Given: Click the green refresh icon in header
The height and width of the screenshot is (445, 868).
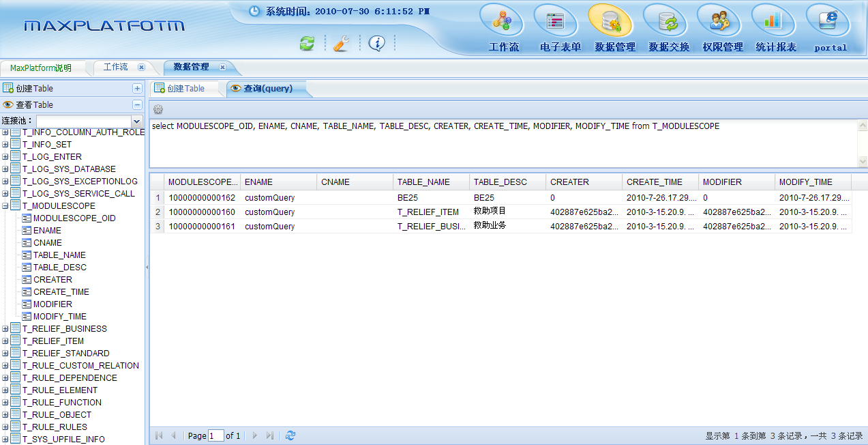Looking at the screenshot, I should point(308,43).
